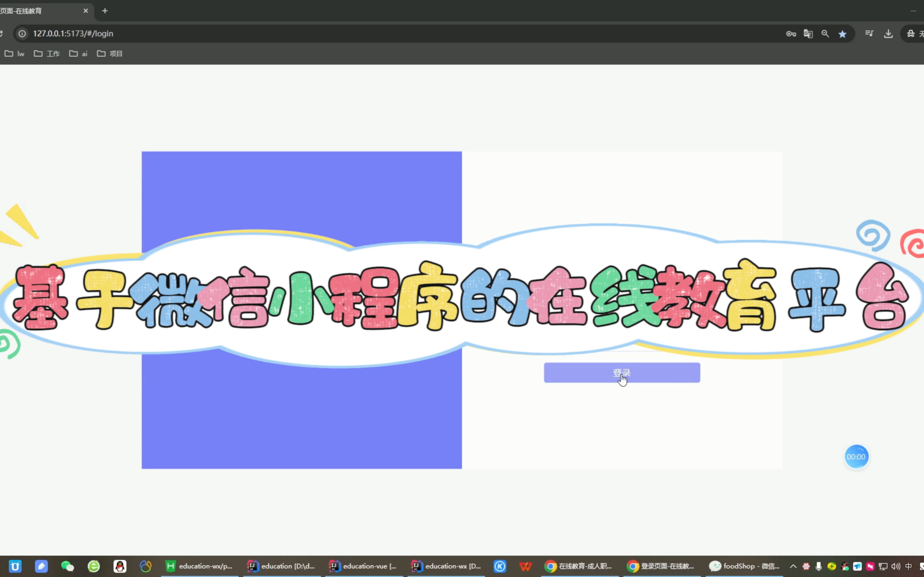Click the blue 00:00 recording timer
Screen dimensions: 924x577
[856, 457]
